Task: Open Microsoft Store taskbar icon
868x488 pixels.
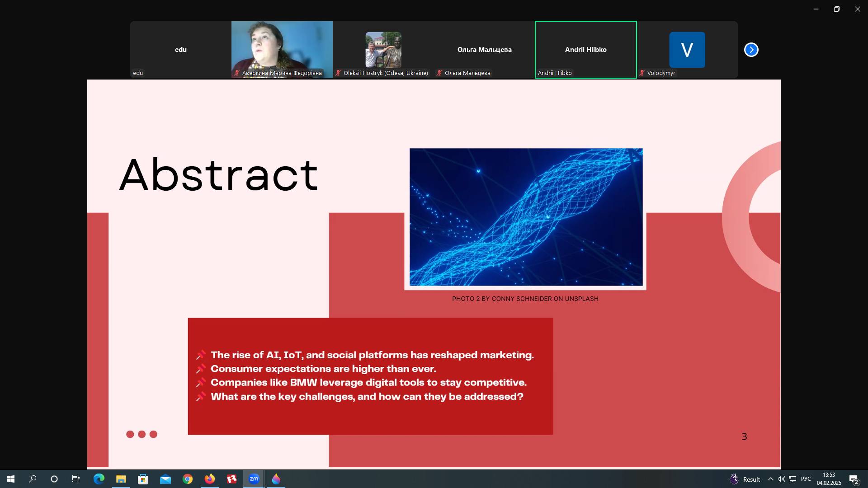Action: (143, 479)
